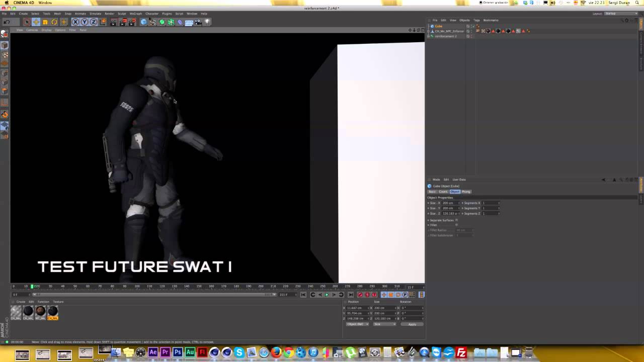Screen dimensions: 644x362
Task: Open the Layout dropdown at top right
Action: (x=620, y=14)
